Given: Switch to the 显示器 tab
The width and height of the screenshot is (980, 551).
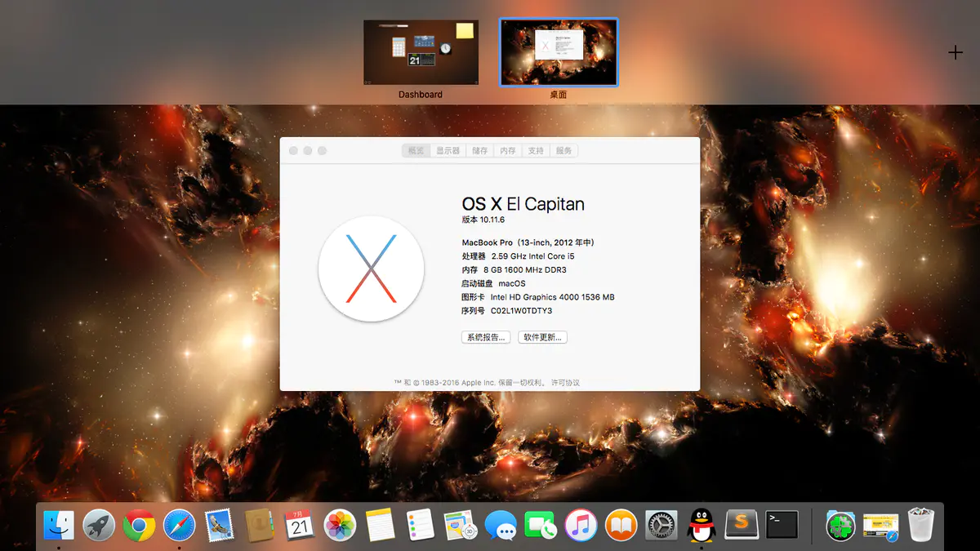Looking at the screenshot, I should click(448, 151).
